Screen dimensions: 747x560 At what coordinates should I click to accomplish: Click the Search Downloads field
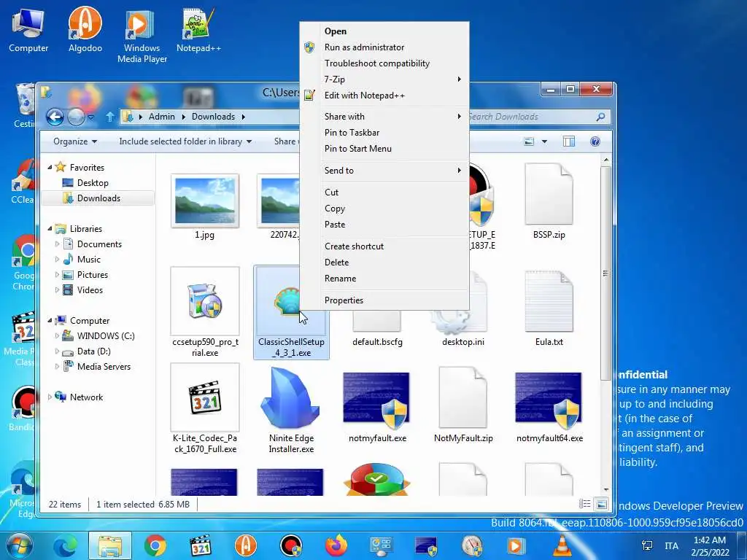click(x=538, y=117)
